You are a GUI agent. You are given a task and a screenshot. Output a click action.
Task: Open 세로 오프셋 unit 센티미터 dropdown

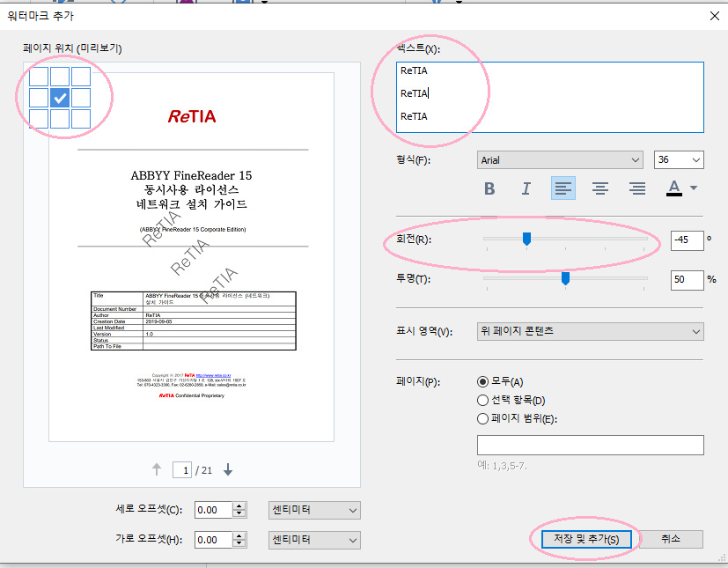[x=314, y=510]
